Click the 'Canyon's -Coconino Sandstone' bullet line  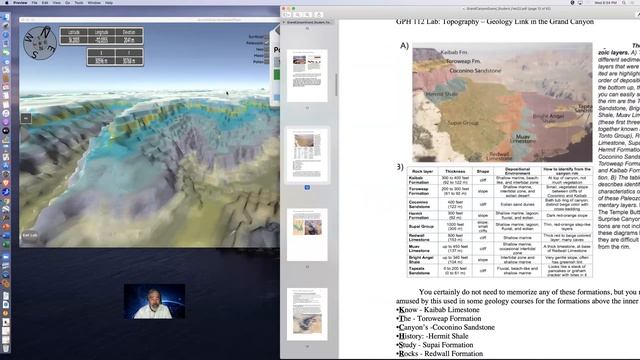(445, 327)
